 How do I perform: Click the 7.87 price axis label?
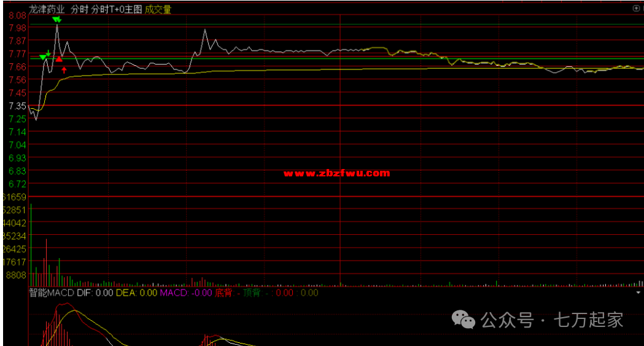click(x=18, y=41)
